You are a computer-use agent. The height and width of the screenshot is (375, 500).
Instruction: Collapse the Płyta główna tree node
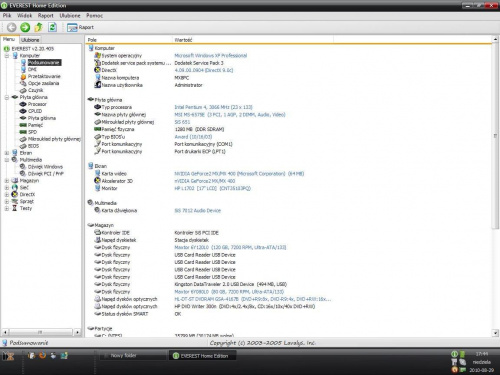[7, 97]
